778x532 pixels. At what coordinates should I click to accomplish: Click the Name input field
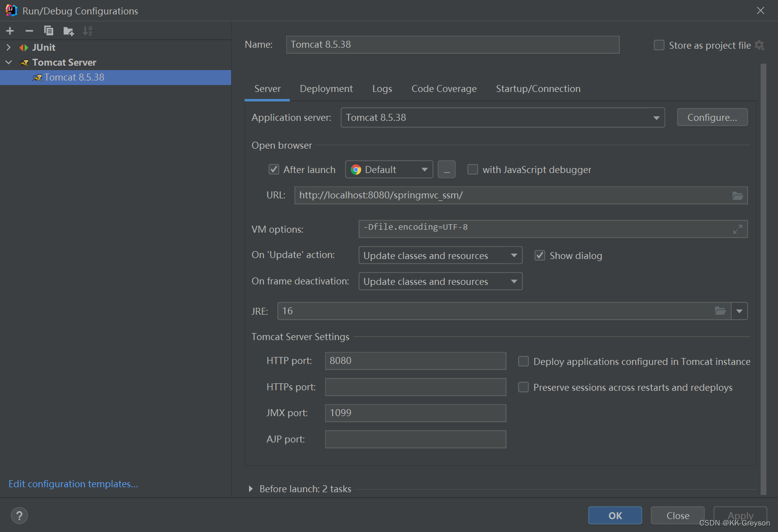click(x=453, y=45)
